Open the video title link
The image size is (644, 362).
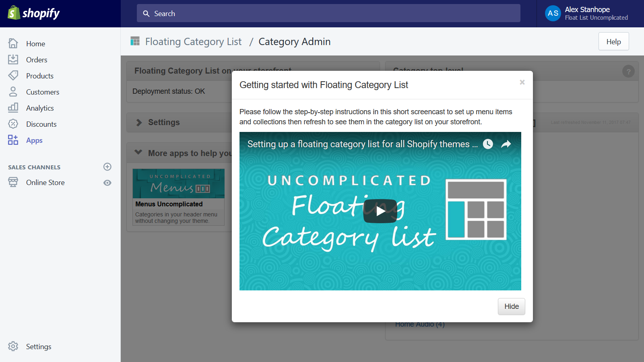tap(363, 144)
